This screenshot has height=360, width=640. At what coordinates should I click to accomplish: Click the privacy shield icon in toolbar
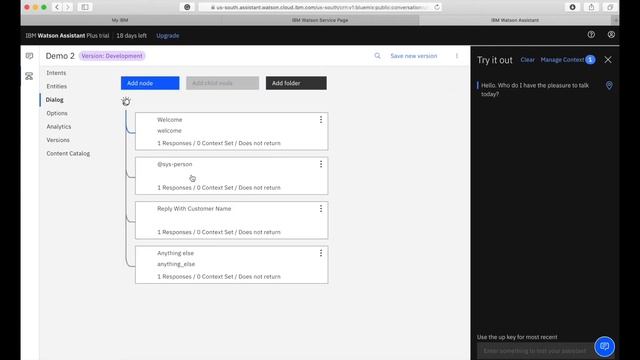[187, 7]
